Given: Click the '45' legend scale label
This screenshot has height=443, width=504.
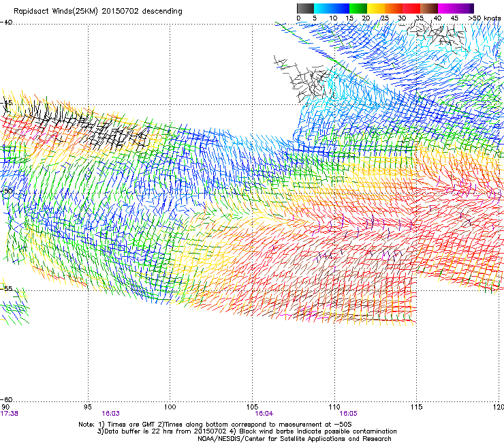Looking at the screenshot, I should 454,18.
